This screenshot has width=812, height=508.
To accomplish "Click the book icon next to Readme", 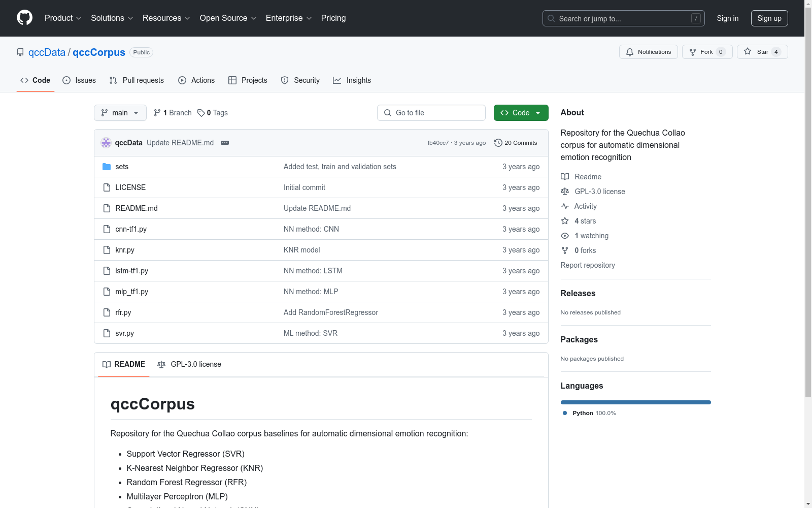I will 565,177.
